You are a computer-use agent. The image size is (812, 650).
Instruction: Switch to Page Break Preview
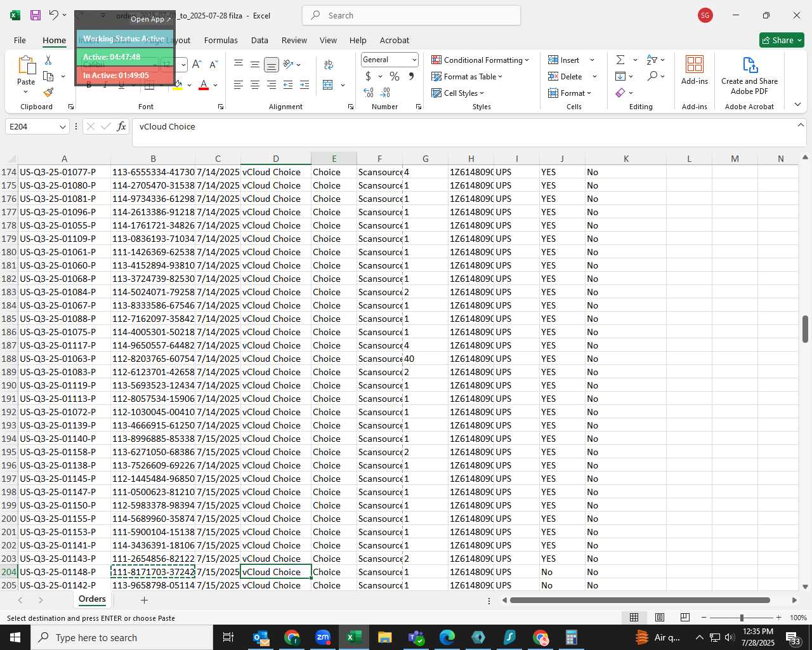pos(685,618)
